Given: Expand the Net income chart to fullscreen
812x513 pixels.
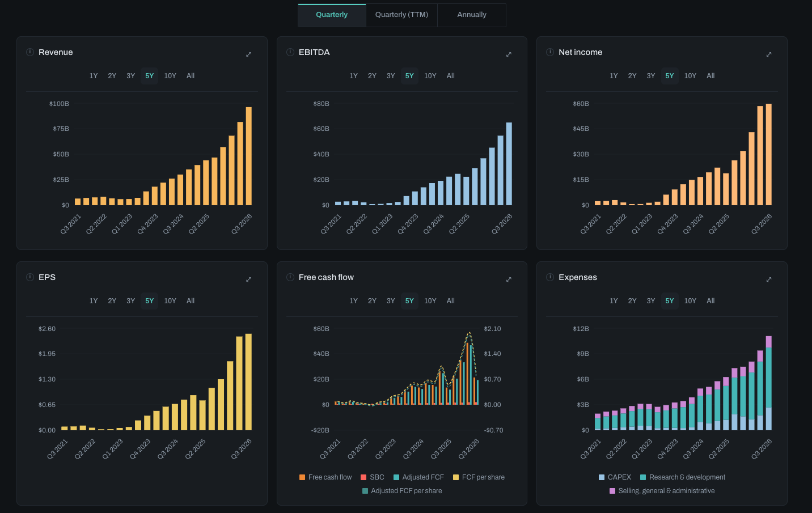Looking at the screenshot, I should click(x=769, y=54).
